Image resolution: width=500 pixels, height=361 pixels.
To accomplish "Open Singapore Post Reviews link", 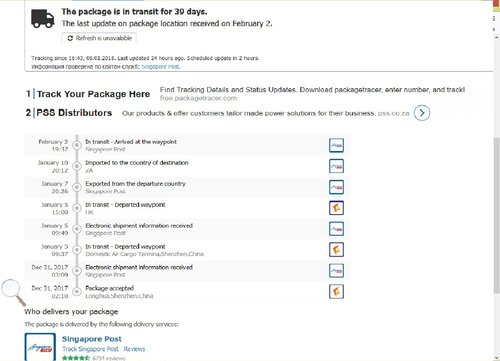I will (134, 349).
